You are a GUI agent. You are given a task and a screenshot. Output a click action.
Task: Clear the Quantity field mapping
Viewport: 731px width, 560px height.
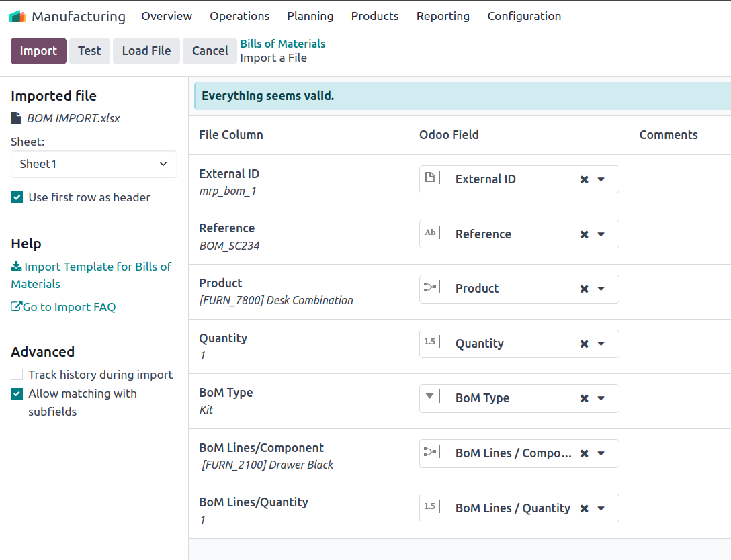tap(584, 344)
